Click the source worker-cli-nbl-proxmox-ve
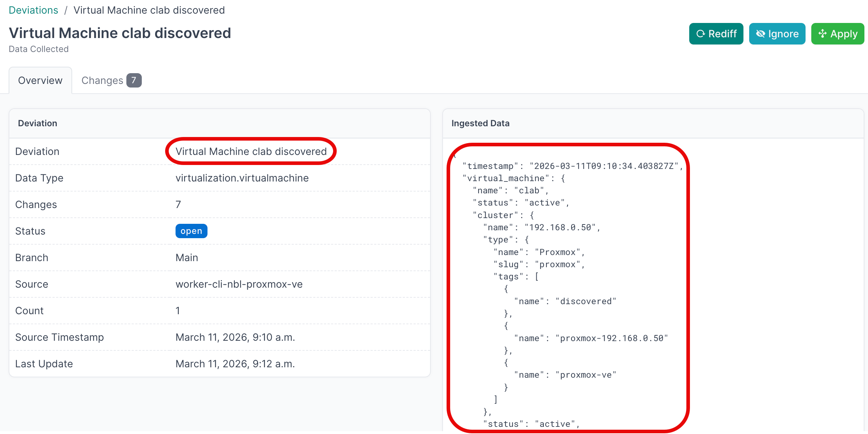The width and height of the screenshot is (868, 434). [239, 284]
